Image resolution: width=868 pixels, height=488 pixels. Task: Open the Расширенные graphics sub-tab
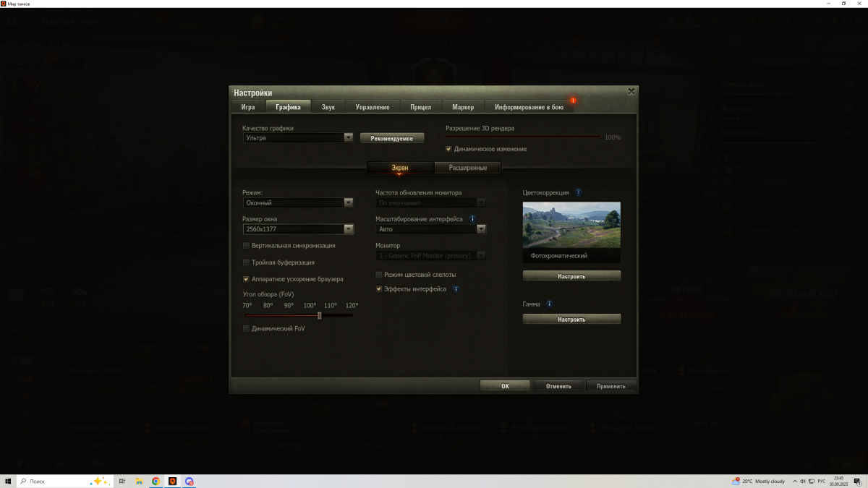tap(467, 168)
